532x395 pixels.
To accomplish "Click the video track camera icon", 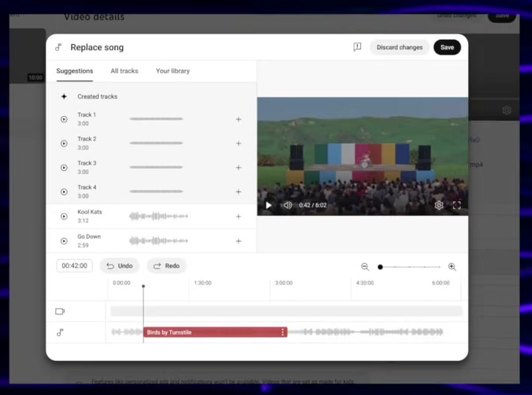I will point(60,311).
